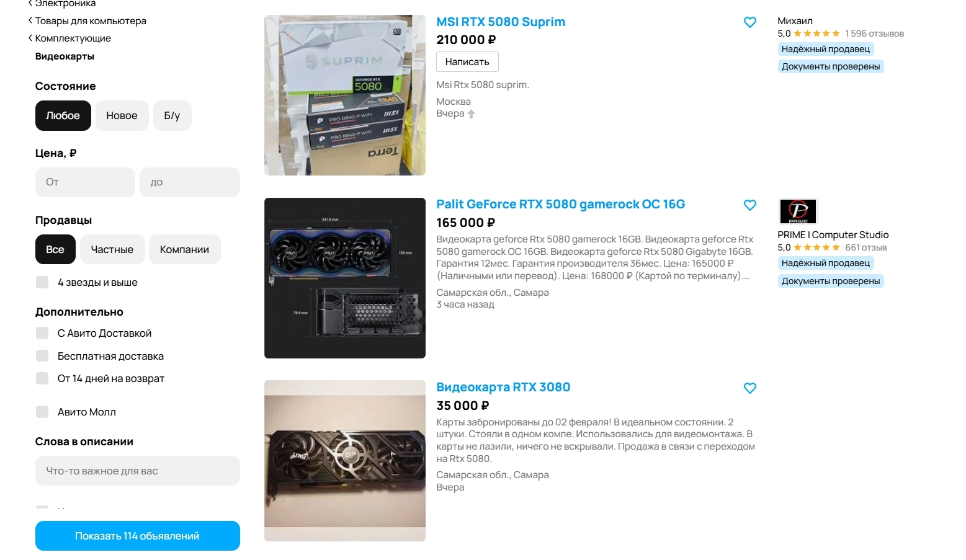Click Михаил's star rating

(816, 33)
